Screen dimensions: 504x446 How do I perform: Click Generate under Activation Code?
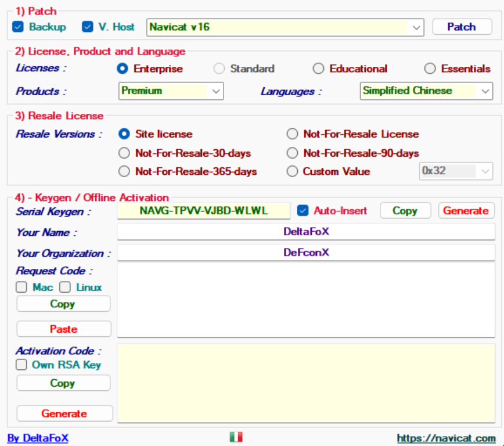coord(64,413)
